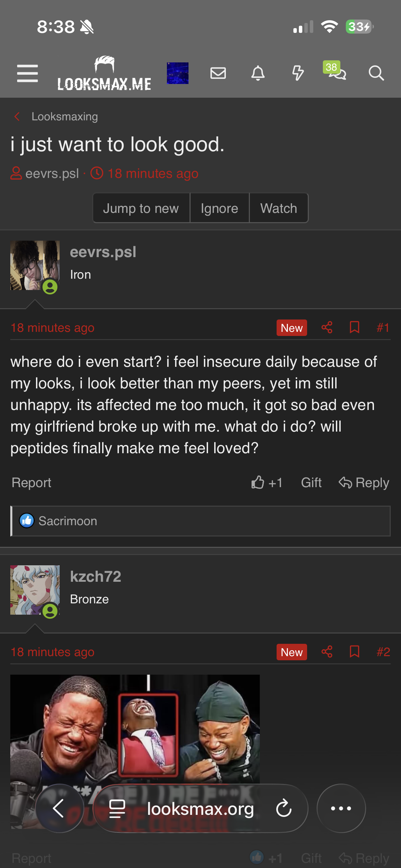Open the alerts bell icon
The height and width of the screenshot is (868, 401).
coord(258,73)
